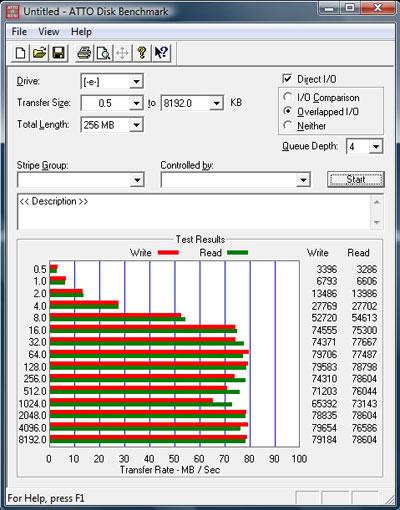The image size is (400, 510).
Task: Select the I/O Comparison radio button
Action: pos(287,97)
